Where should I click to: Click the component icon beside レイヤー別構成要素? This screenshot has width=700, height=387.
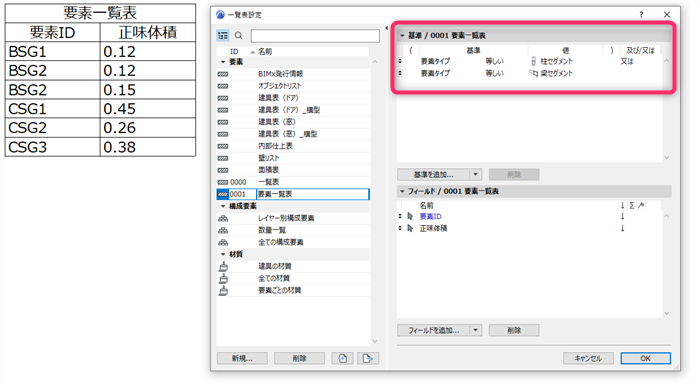pyautogui.click(x=223, y=218)
